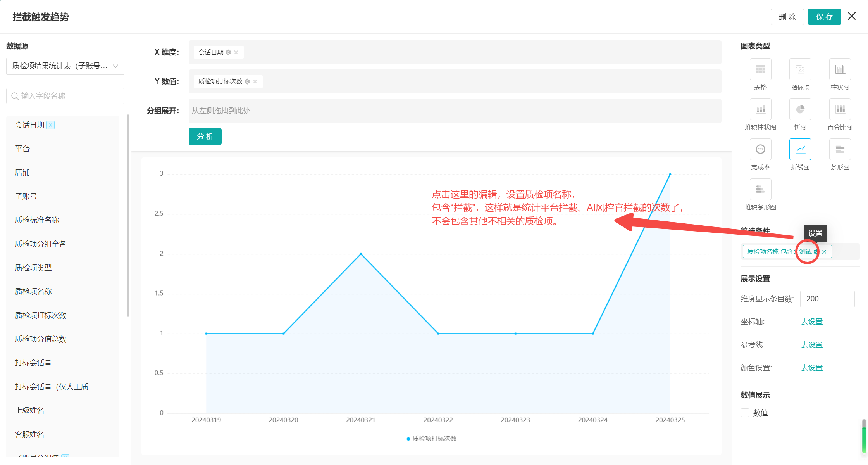868x465 pixels.
Task: Select the 堆积柱状图 chart type icon
Action: pos(760,109)
